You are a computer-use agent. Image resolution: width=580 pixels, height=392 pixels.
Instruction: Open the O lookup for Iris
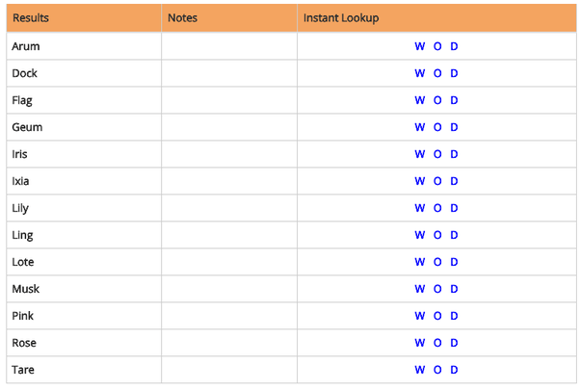[x=437, y=154]
